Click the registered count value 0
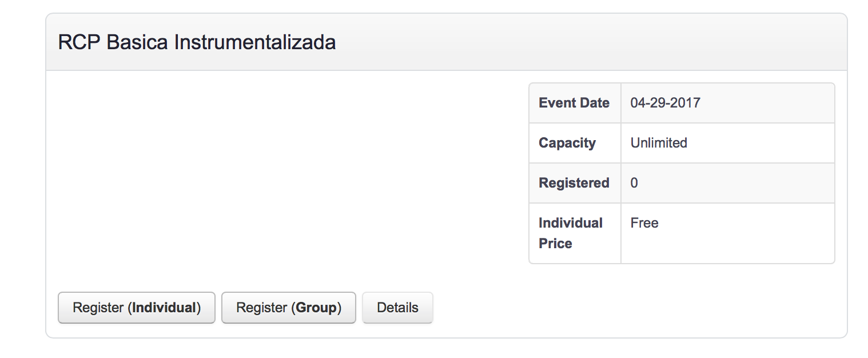The image size is (868, 358). [634, 183]
